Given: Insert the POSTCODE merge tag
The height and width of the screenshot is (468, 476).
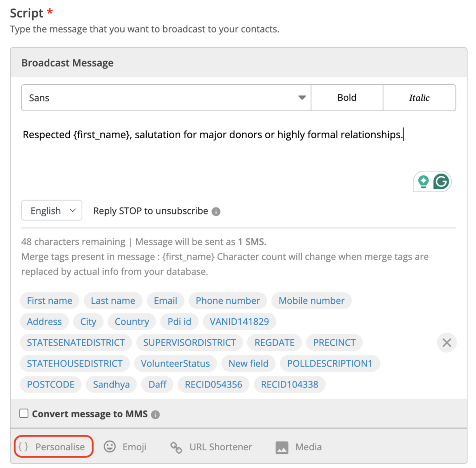Looking at the screenshot, I should pyautogui.click(x=51, y=384).
